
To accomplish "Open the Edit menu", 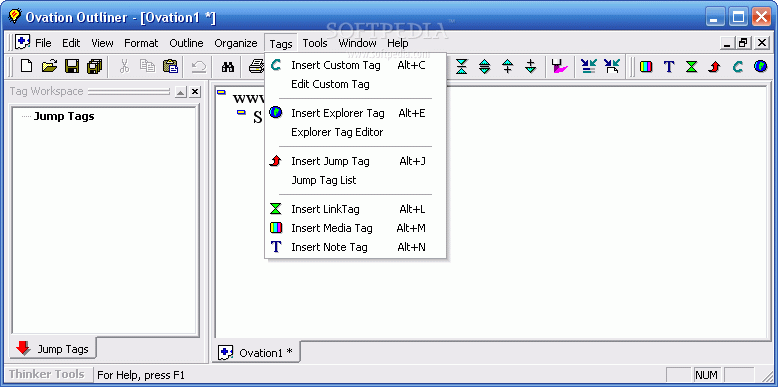I will (71, 43).
